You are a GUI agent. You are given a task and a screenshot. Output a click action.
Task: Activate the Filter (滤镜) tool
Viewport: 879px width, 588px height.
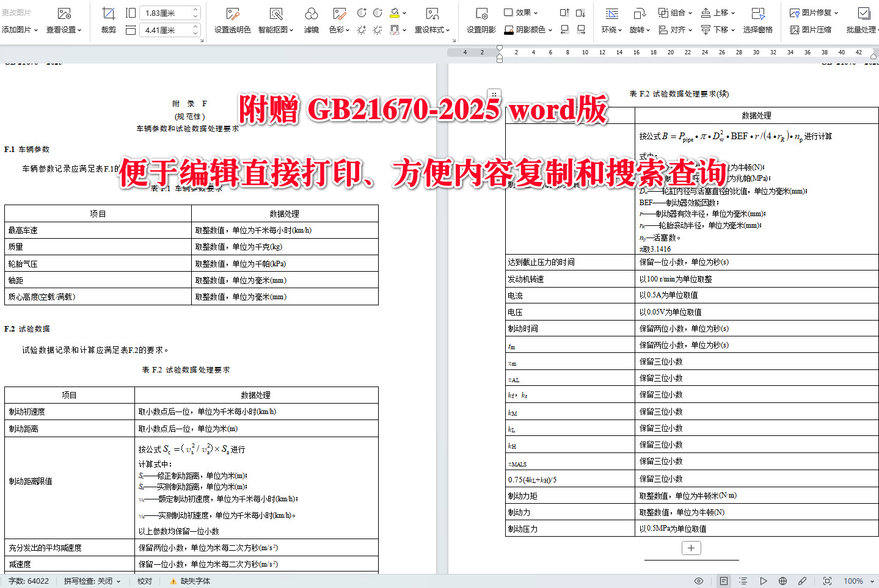311,20
